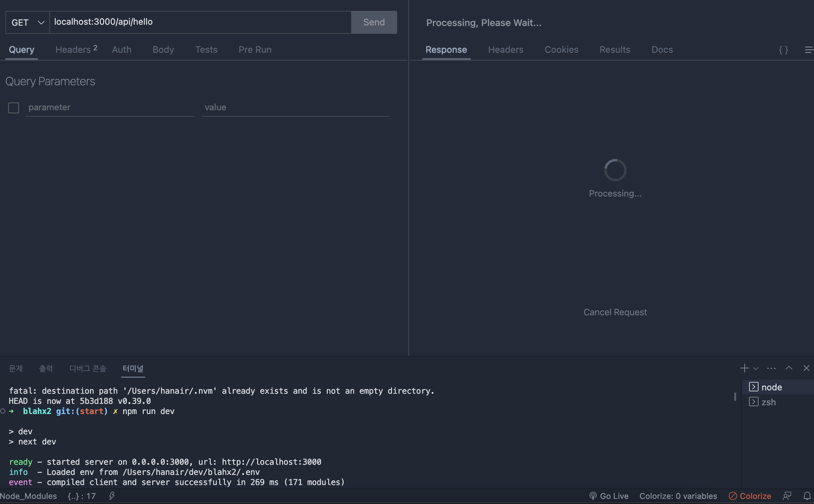Viewport: 814px width, 504px height.
Task: Click the Send button
Action: click(374, 22)
